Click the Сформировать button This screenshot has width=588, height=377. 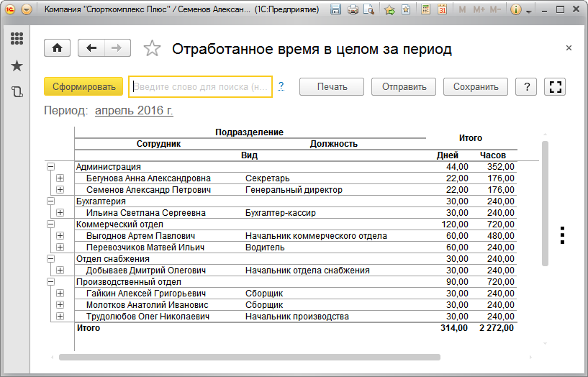click(84, 86)
